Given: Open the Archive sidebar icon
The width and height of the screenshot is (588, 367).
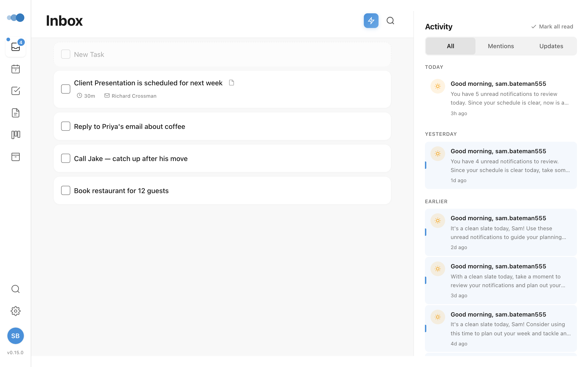Looking at the screenshot, I should click(16, 157).
